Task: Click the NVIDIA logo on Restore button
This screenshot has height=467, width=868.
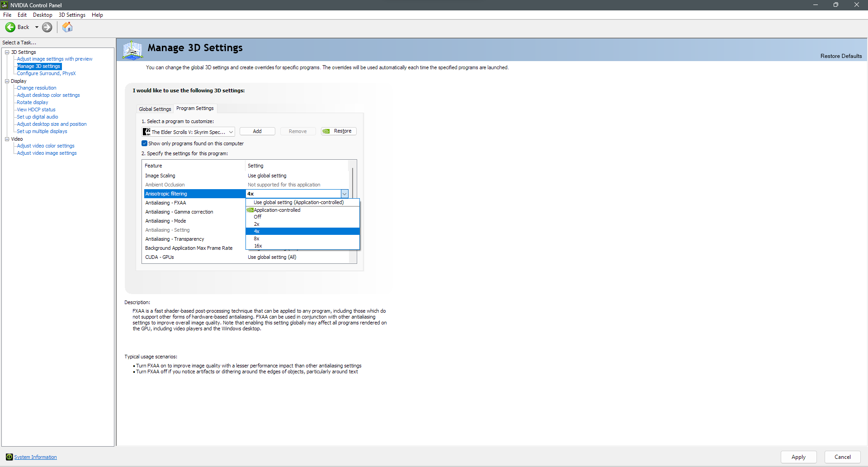Action: pyautogui.click(x=326, y=131)
